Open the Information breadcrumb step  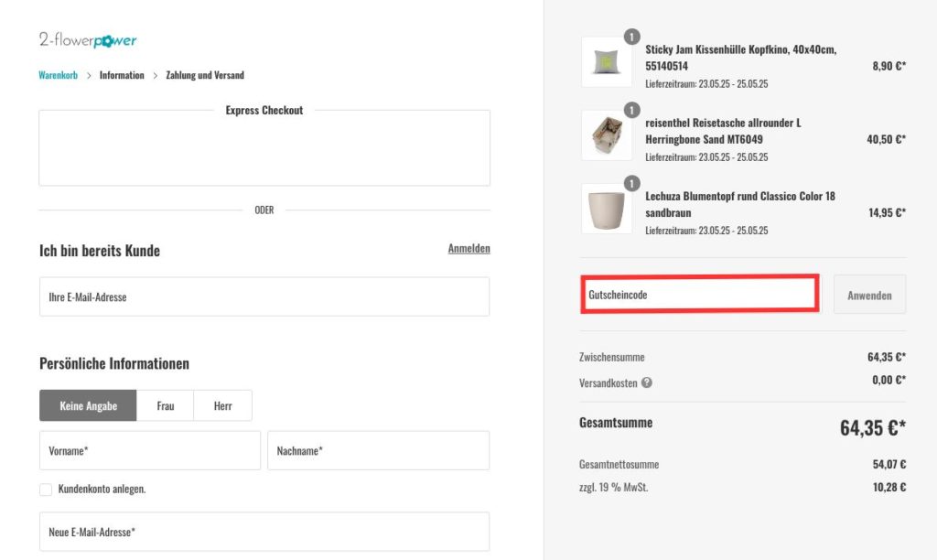(x=122, y=75)
